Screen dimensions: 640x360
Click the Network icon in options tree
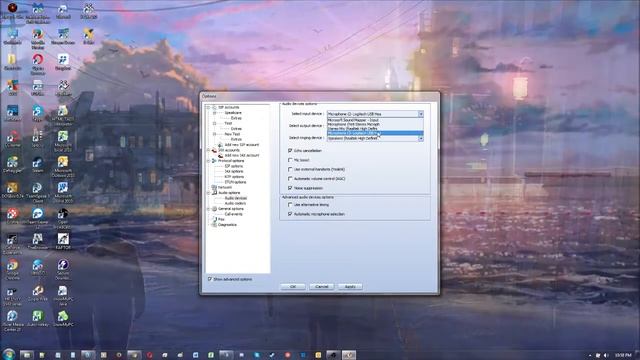[x=213, y=187]
